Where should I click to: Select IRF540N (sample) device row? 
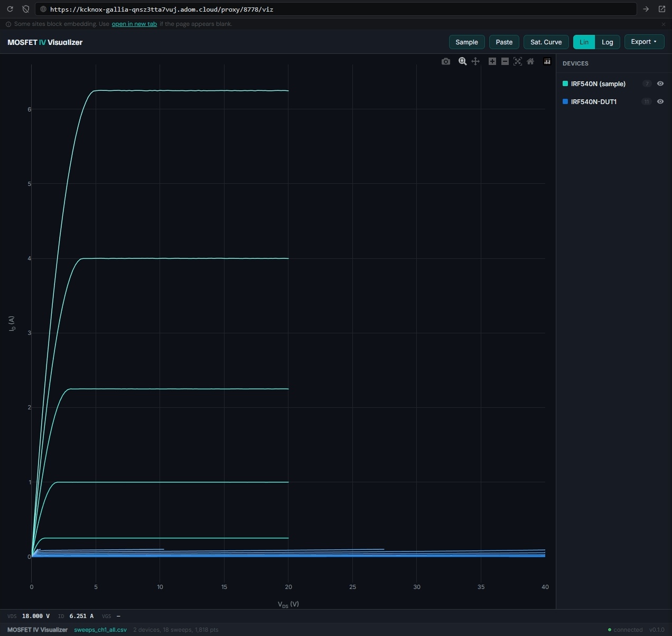613,83
